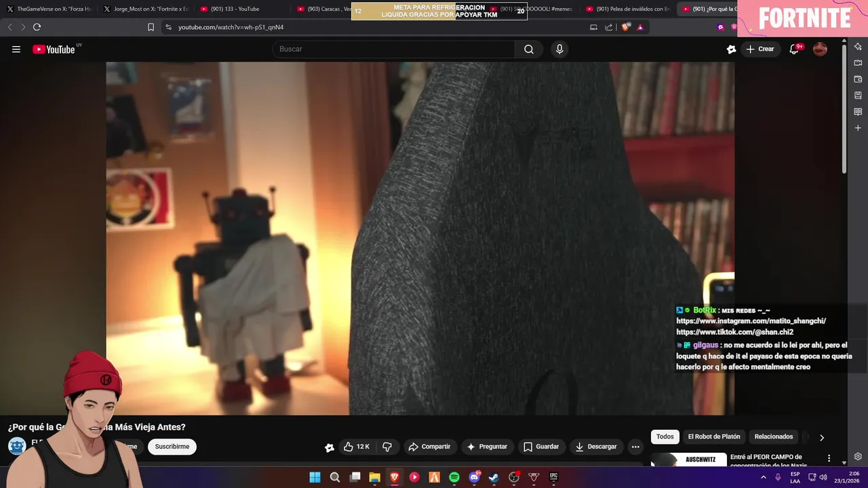Open Spotify from taskbar
The height and width of the screenshot is (488, 868).
pyautogui.click(x=454, y=477)
